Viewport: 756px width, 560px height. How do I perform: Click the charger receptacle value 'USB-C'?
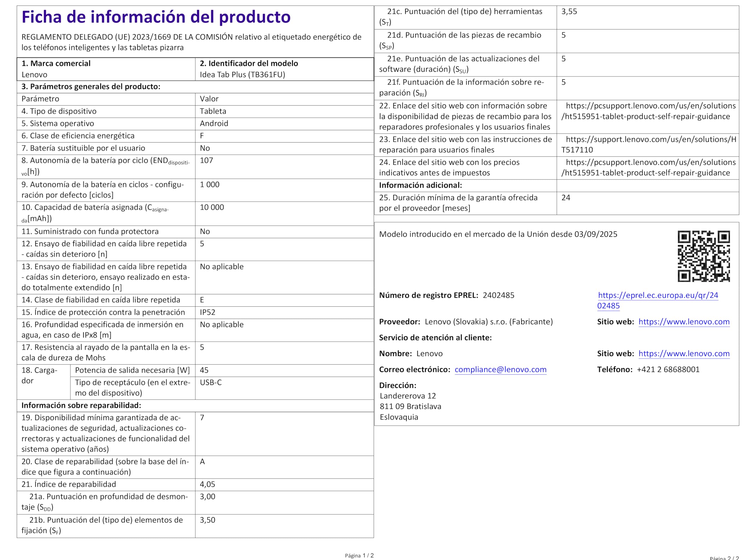click(211, 382)
